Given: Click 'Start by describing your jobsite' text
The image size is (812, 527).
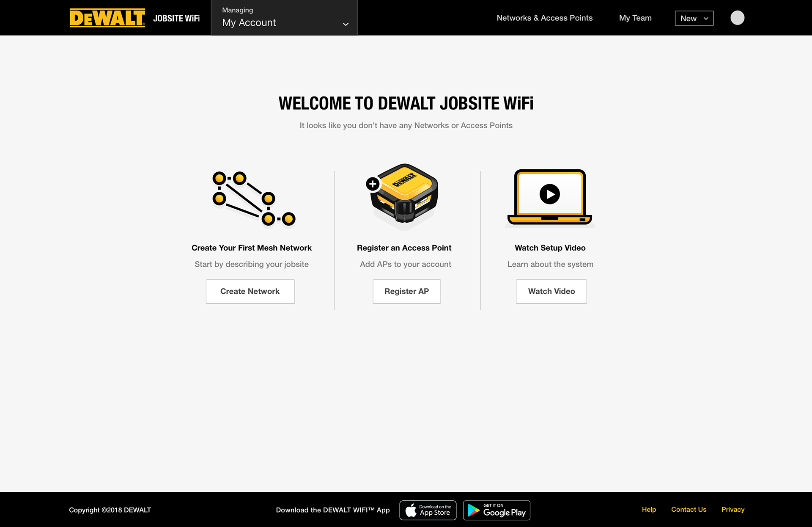Looking at the screenshot, I should 252,264.
